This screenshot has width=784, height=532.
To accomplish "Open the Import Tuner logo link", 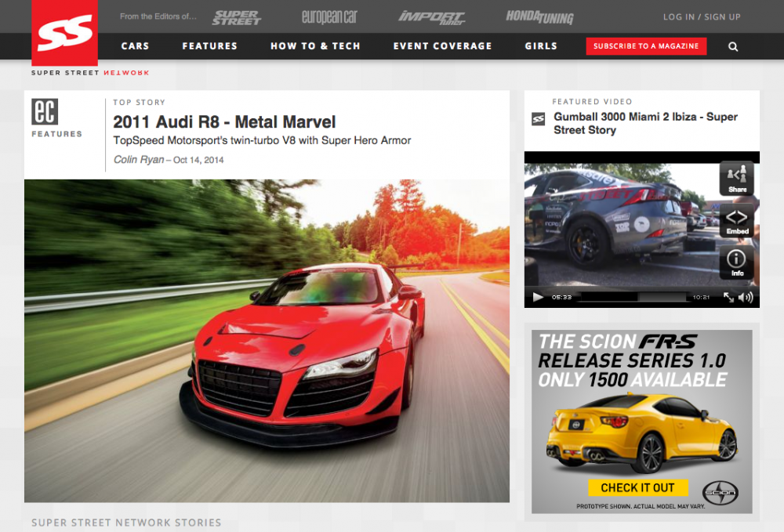I will click(x=431, y=17).
